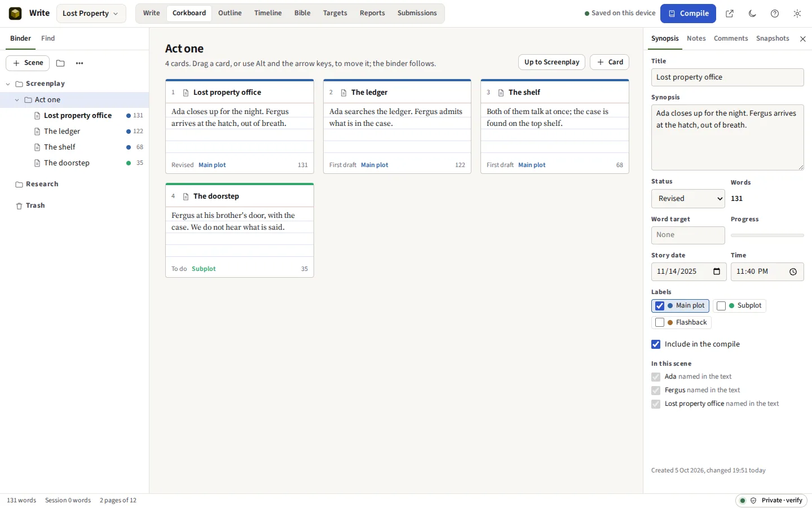Collapse the Act one folder chevron
812x508 pixels.
[17, 100]
